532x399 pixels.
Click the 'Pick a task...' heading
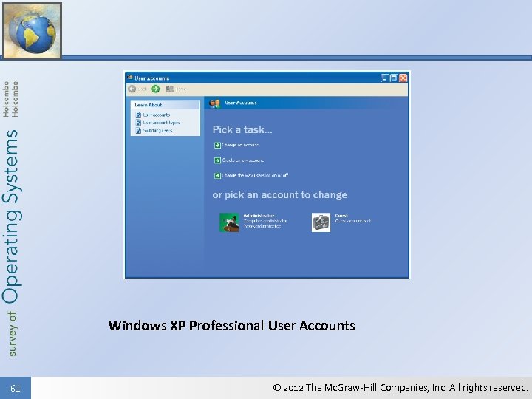[242, 129]
